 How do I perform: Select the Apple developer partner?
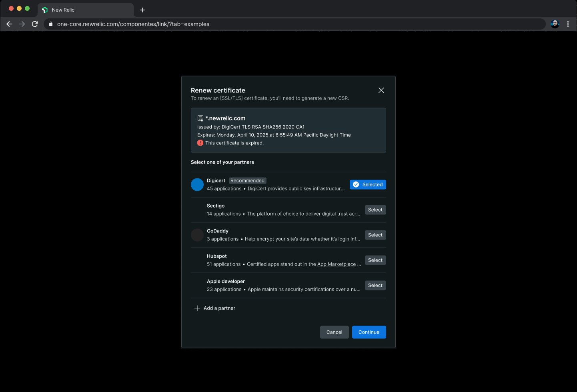375,285
